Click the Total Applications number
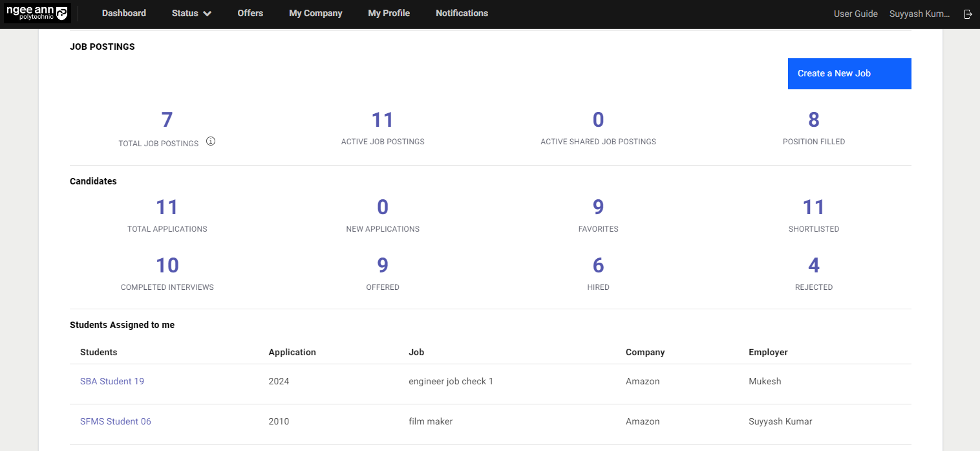The height and width of the screenshot is (451, 980). pyautogui.click(x=167, y=208)
